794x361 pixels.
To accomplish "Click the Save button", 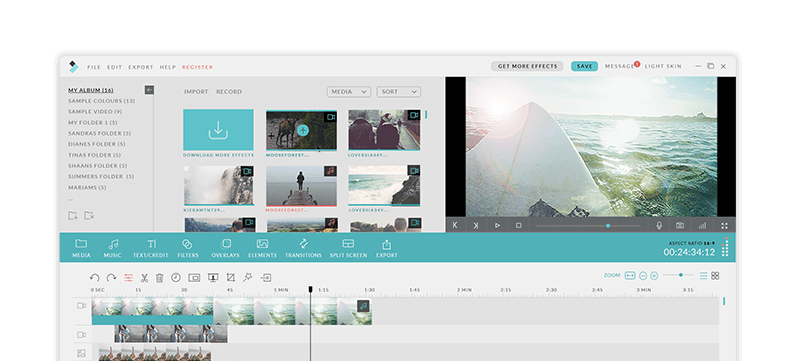I will (x=584, y=66).
